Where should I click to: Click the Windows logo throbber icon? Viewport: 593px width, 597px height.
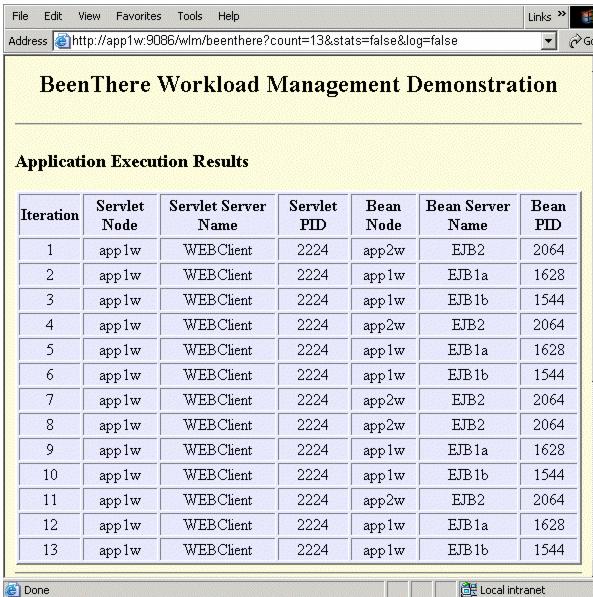tap(583, 17)
